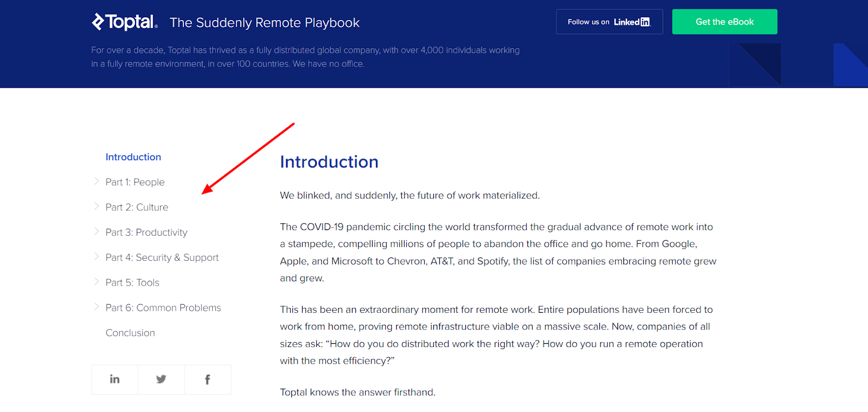Click the Get the eBook button
The image size is (868, 412).
724,22
